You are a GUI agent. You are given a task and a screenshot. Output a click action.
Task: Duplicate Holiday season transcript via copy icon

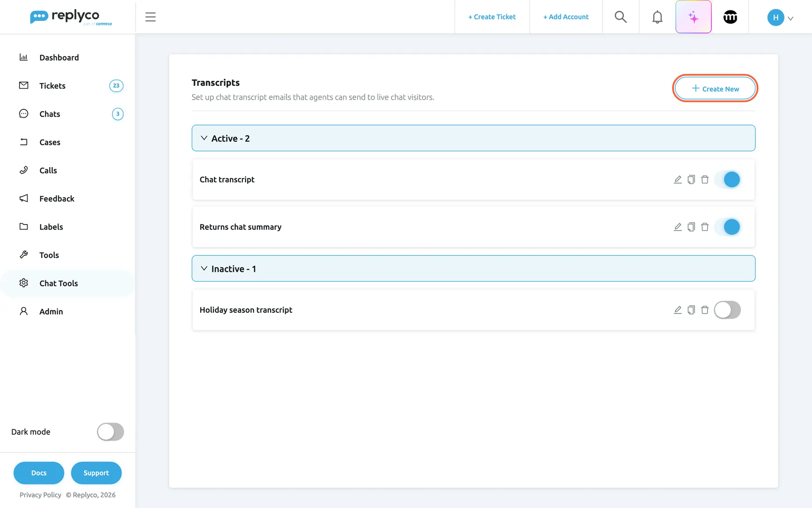[x=691, y=310]
